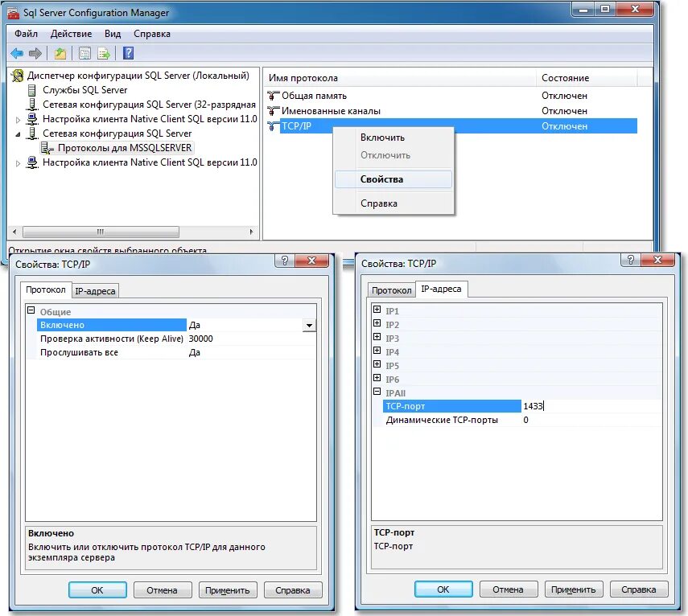Expand first Настройка клиента Native Client node
Screen dimensions: 688x616
pos(18,119)
